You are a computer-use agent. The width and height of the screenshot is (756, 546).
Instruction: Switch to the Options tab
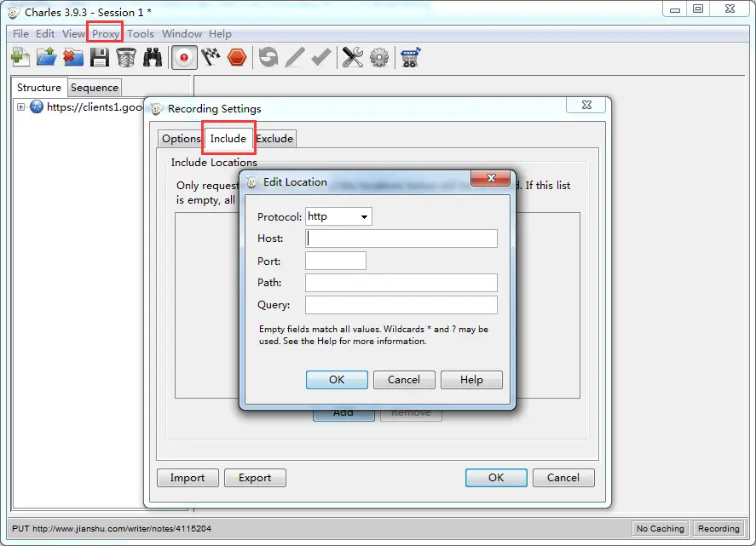(x=181, y=139)
